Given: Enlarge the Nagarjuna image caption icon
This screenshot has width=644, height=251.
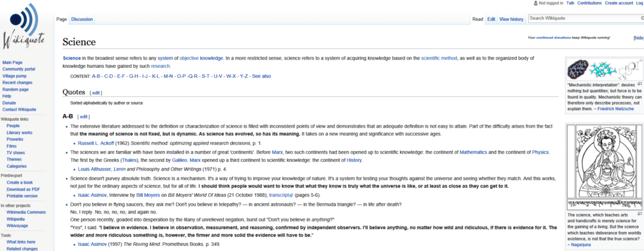Looking at the screenshot, I should [x=640, y=214].
